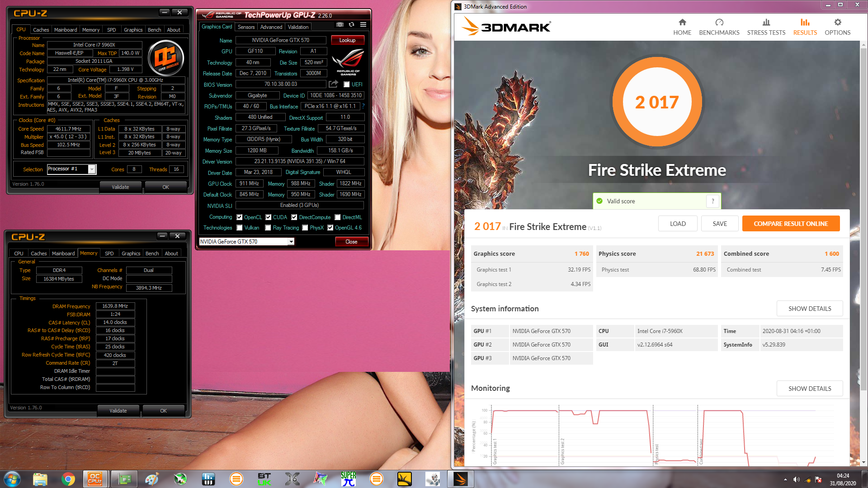Open the Validation tab in GPU-Z
The height and width of the screenshot is (488, 868).
[298, 27]
